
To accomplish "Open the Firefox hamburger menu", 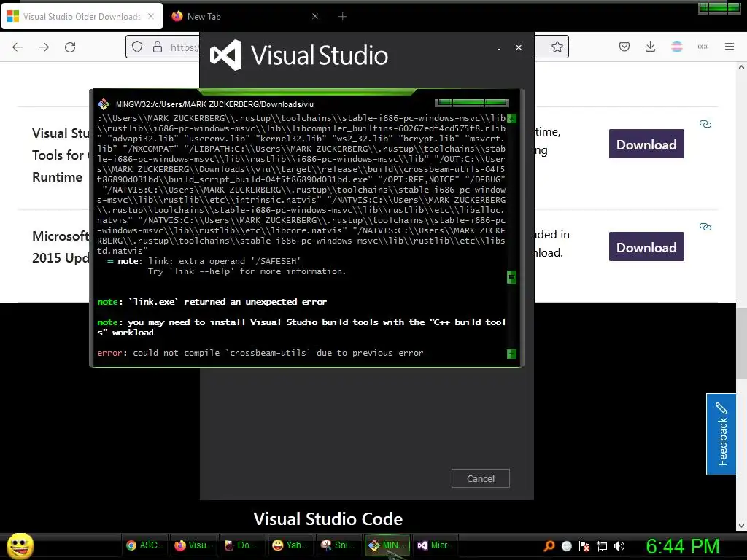I will 729,47.
